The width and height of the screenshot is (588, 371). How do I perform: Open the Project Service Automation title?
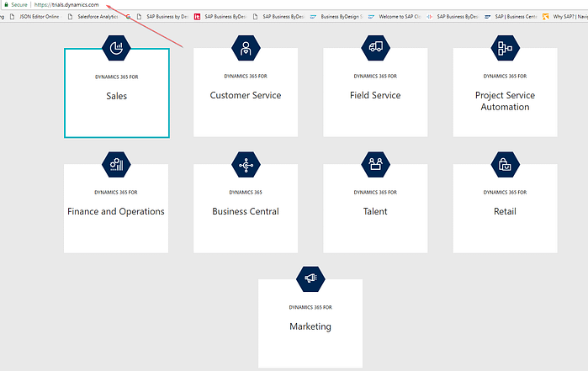pyautogui.click(x=505, y=101)
